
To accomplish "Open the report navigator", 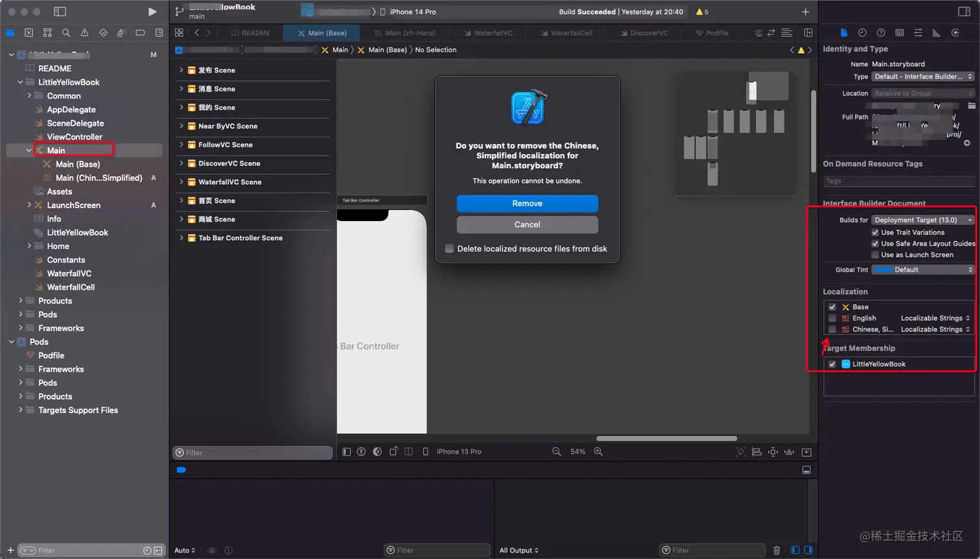I will coord(159,32).
